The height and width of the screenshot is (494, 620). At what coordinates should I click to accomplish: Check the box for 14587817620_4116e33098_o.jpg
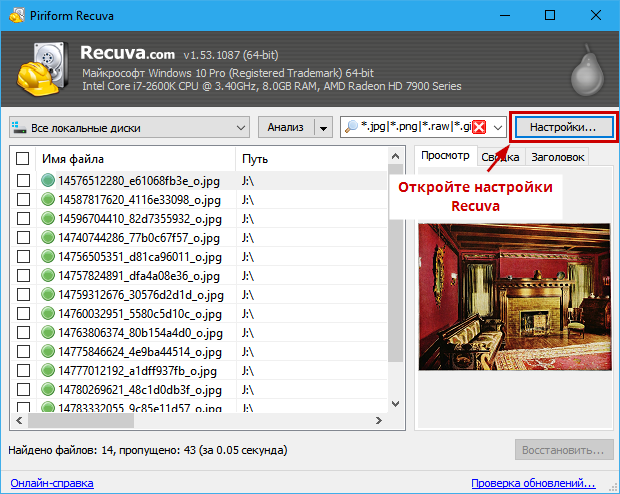(23, 199)
